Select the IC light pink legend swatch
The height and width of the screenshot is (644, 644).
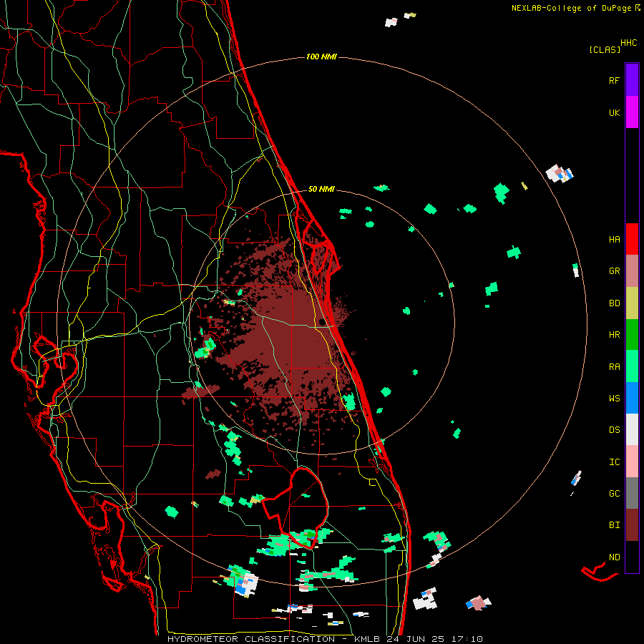point(632,462)
